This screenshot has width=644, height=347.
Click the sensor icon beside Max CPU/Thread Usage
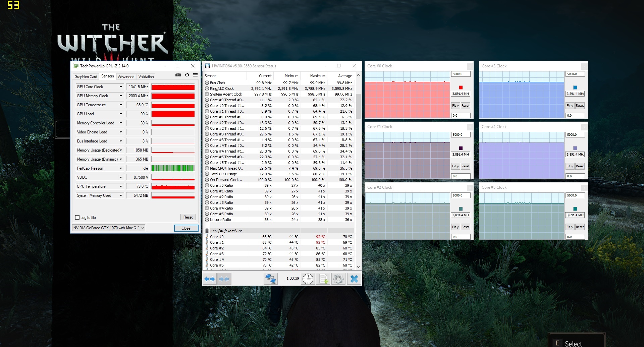[207, 168]
